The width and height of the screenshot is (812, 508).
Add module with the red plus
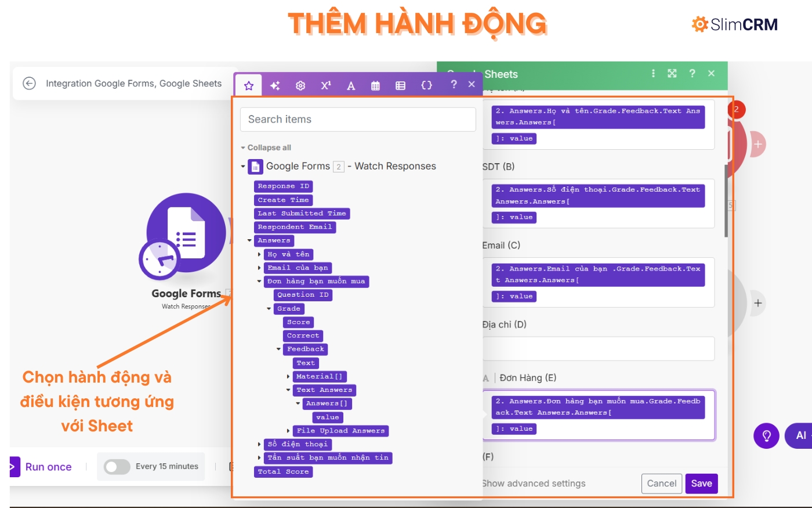click(x=757, y=144)
